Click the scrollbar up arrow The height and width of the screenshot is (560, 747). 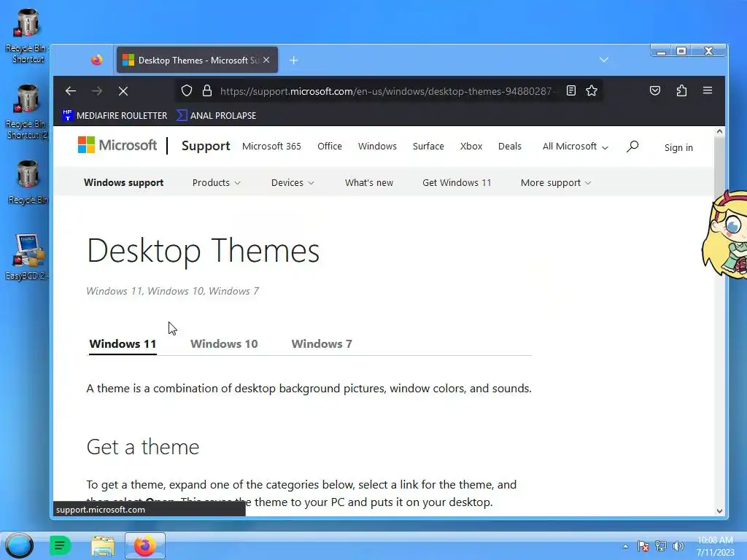click(x=719, y=131)
